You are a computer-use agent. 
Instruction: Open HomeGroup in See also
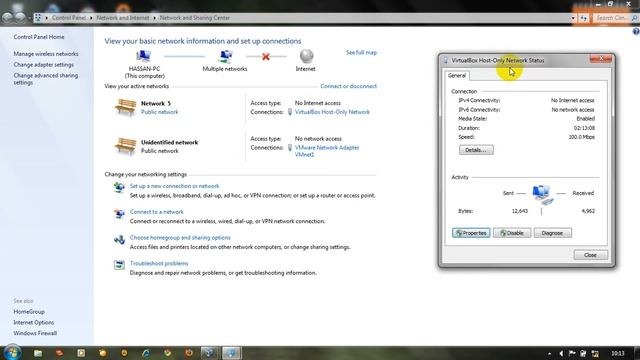pyautogui.click(x=29, y=311)
